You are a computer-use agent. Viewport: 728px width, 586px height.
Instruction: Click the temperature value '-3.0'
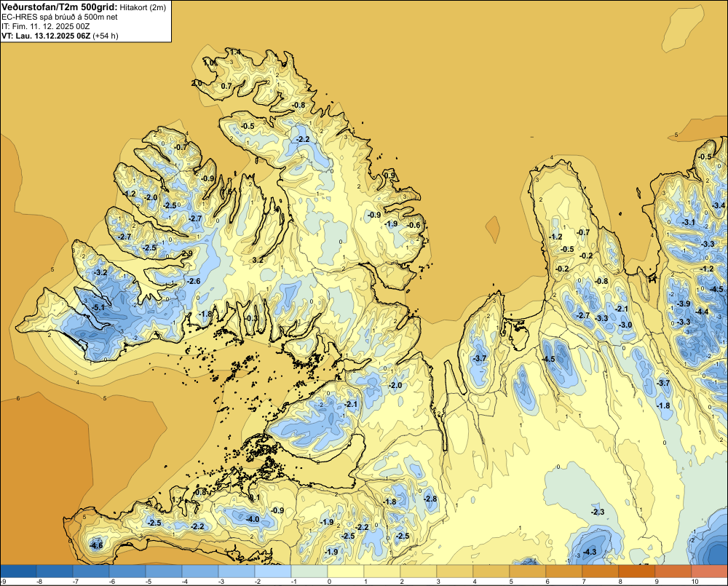(x=625, y=325)
